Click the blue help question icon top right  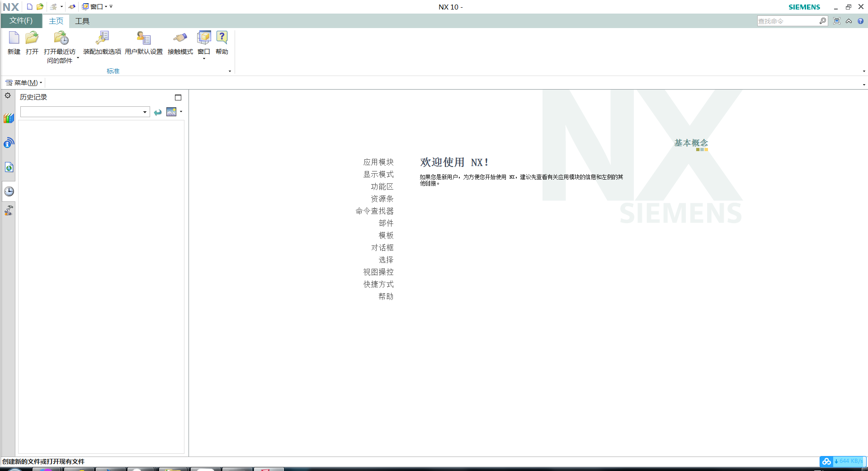(x=860, y=21)
